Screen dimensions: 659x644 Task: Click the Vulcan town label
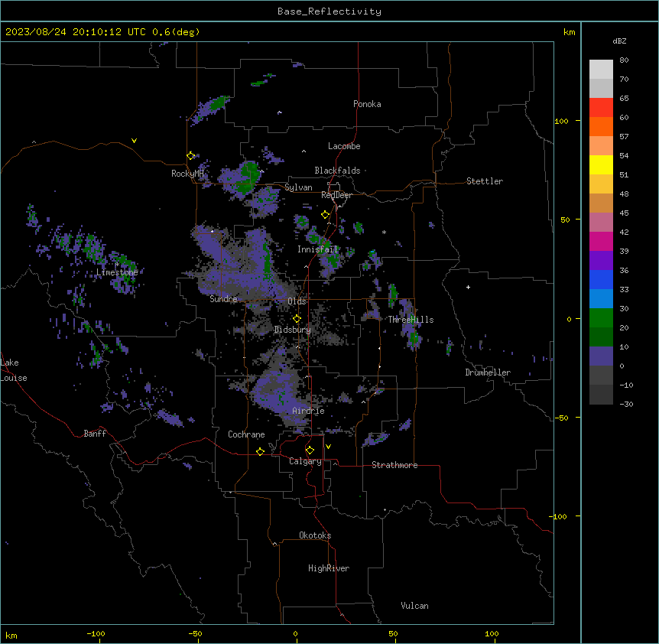tap(414, 606)
